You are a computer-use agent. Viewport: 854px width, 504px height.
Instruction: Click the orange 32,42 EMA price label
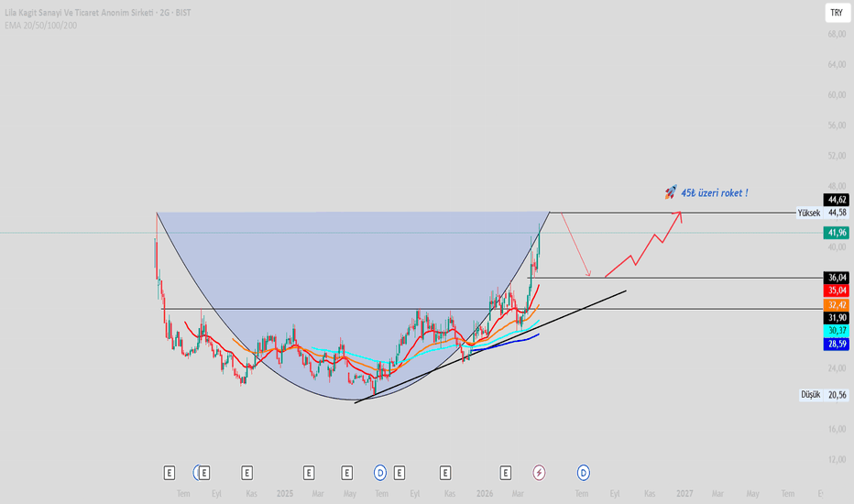coord(837,305)
